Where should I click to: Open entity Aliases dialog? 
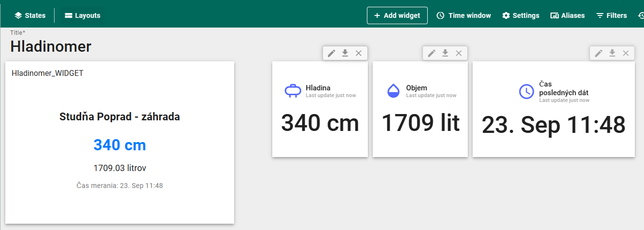point(567,15)
